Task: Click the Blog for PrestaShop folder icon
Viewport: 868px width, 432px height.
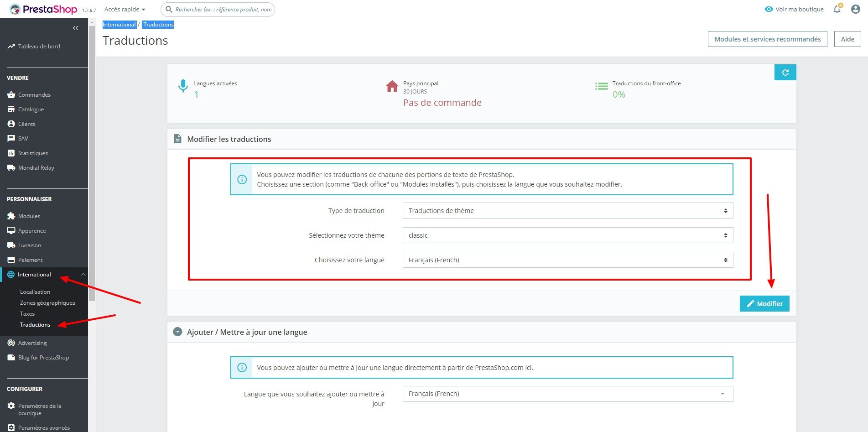Action: [11, 358]
